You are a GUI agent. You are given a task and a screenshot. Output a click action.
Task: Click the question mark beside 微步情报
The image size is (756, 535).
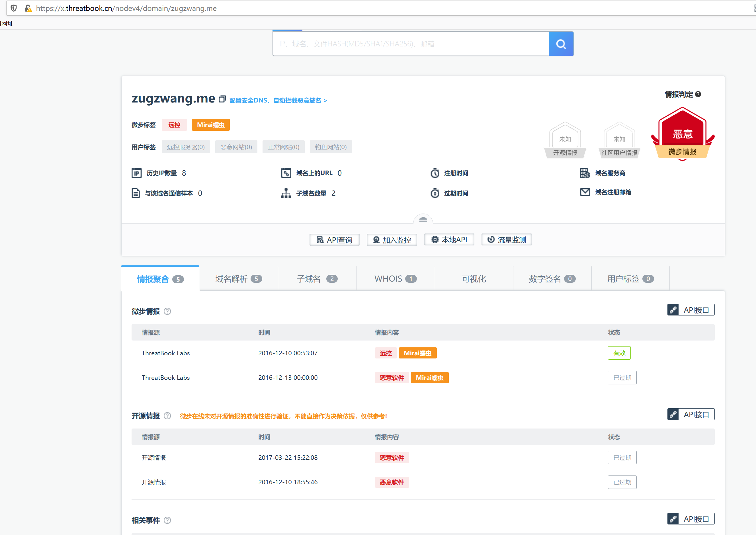(x=167, y=311)
